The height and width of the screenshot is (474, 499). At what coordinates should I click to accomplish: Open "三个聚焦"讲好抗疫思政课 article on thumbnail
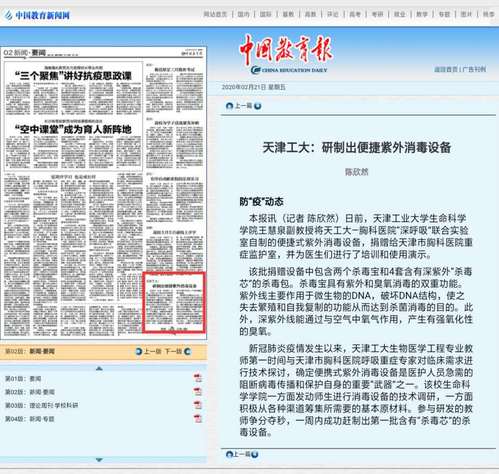(x=73, y=76)
